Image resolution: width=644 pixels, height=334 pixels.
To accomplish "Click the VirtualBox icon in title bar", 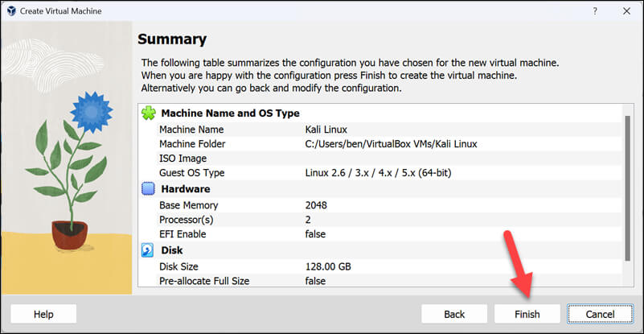I will tap(10, 11).
